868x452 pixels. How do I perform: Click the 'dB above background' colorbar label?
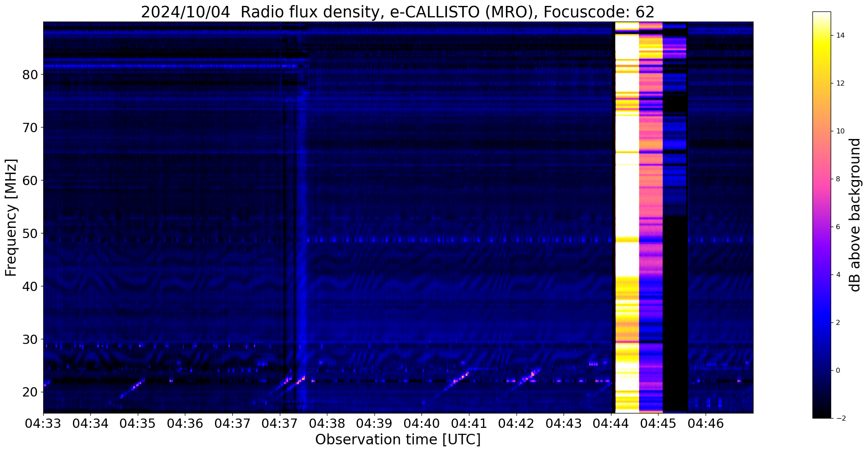pos(855,215)
